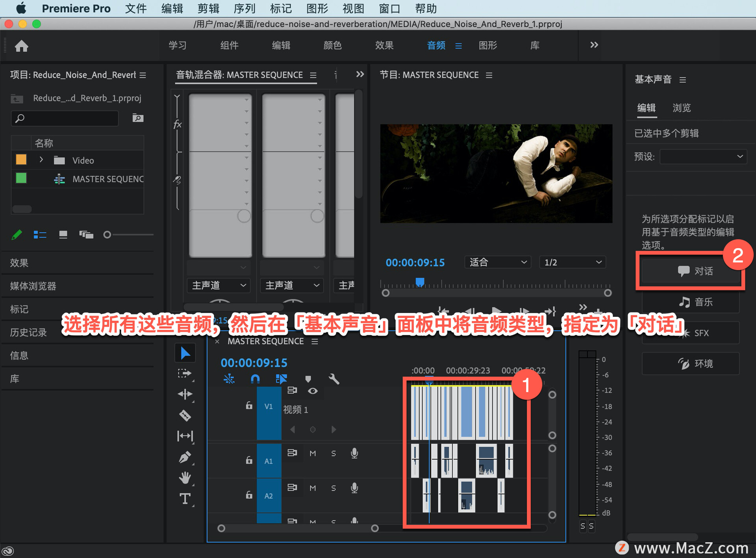Select the Track Select Forward tool
This screenshot has height=558, width=756.
coord(185,374)
